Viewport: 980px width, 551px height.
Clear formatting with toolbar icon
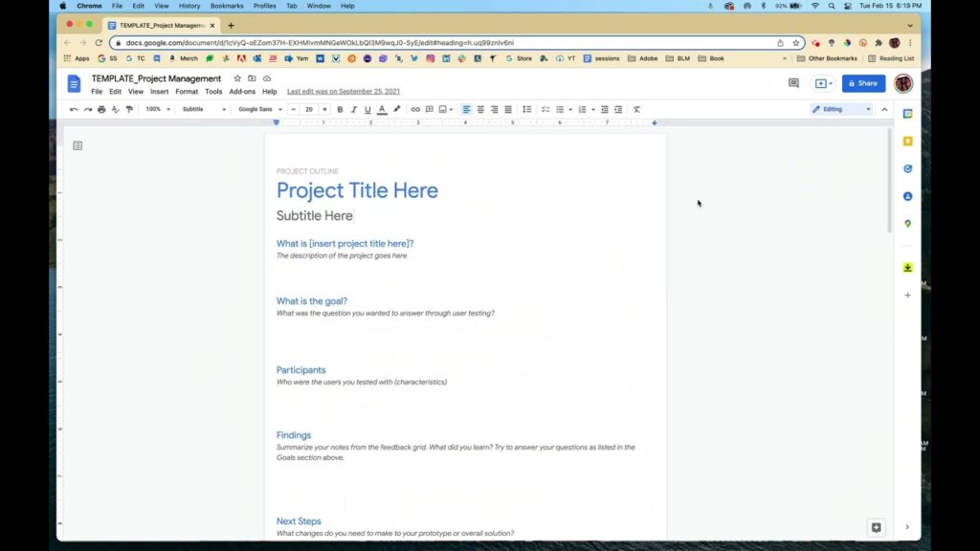[636, 109]
